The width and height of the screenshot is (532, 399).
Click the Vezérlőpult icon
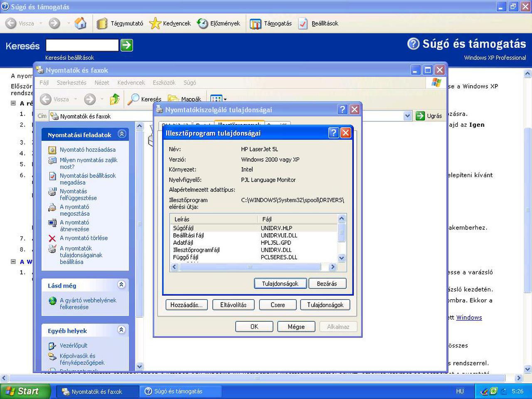click(x=52, y=346)
